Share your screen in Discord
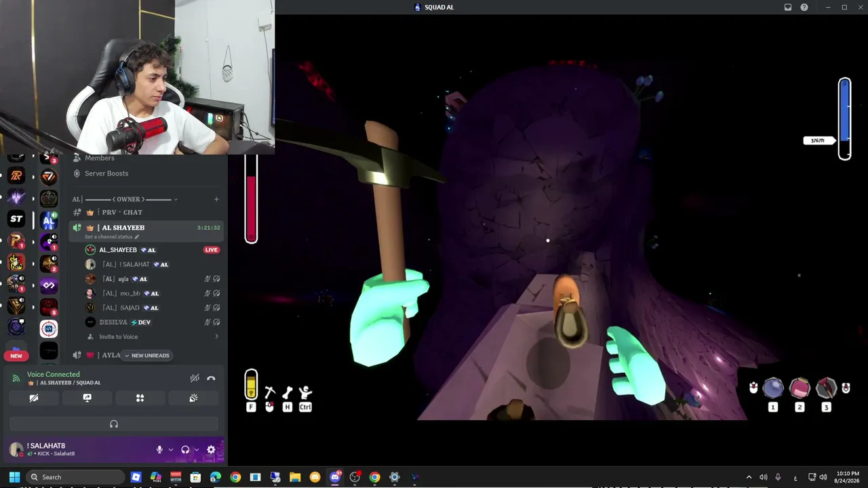Viewport: 868px width, 488px height. pos(87,398)
